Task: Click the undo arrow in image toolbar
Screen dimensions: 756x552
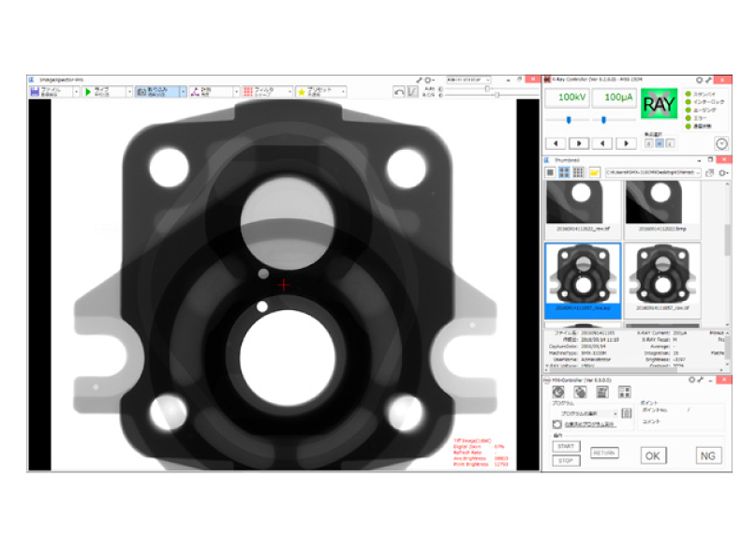Action: (x=399, y=93)
